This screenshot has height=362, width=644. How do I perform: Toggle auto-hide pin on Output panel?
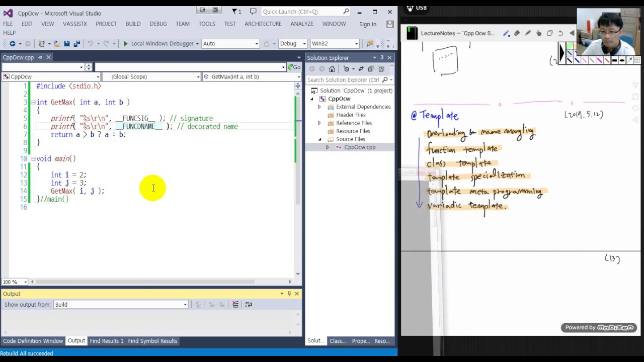click(289, 294)
